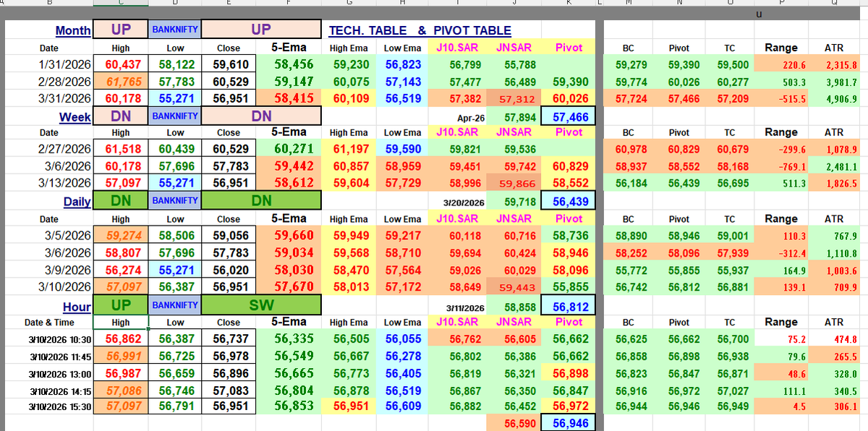Viewport: 868px width, 431px height.
Task: Select the Low value 58,122
Action: tap(174, 64)
